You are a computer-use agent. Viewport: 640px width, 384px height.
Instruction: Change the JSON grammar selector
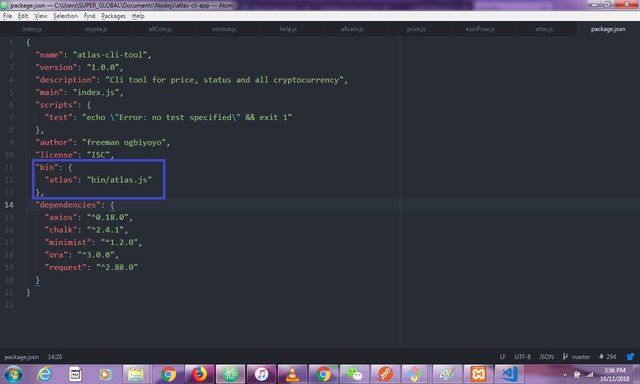547,357
